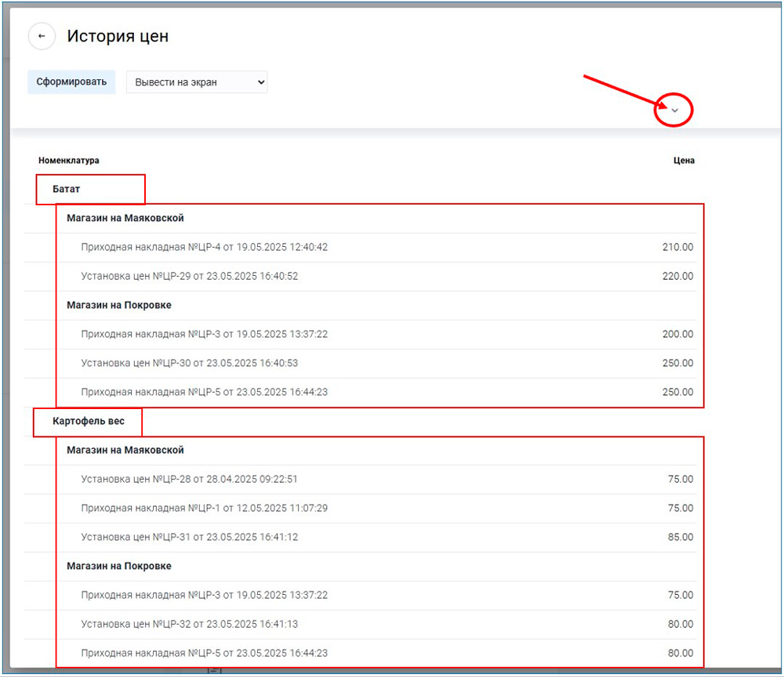Open Установка цен №ЦР-28 entry
This screenshot has width=784, height=677.
coord(189,480)
